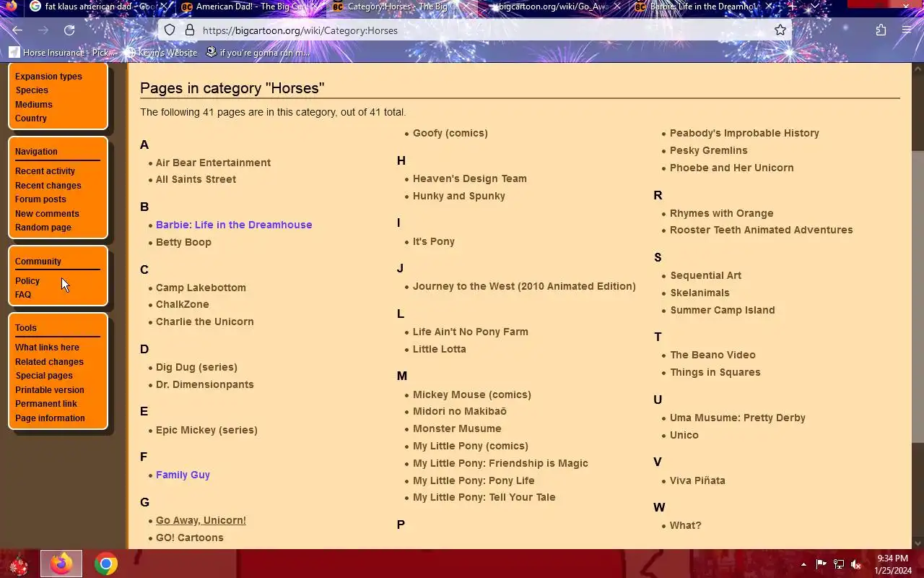Viewport: 924px width, 578px height.
Task: Open Rooster Teeth Animated Adventures page
Action: (x=761, y=230)
